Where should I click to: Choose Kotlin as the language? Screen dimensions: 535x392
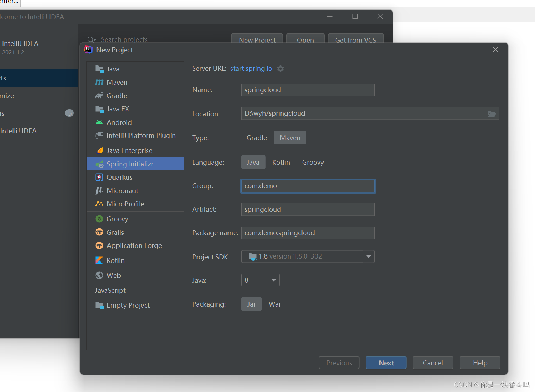click(x=281, y=162)
